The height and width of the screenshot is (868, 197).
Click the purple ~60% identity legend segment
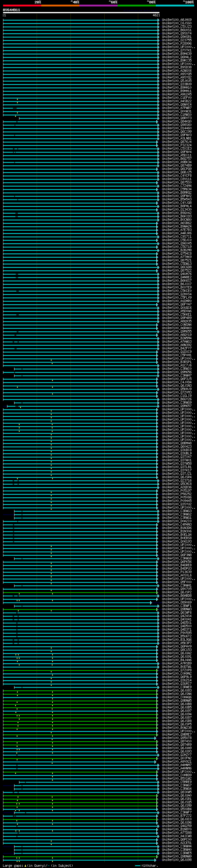click(99, 6)
